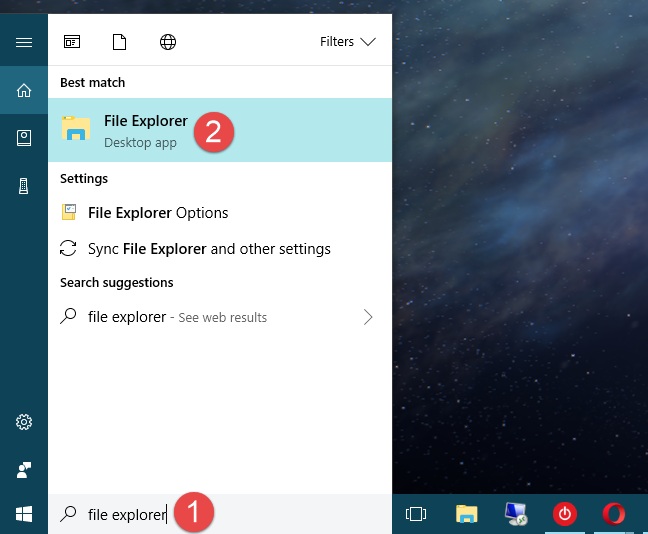Expand the Filters dropdown
The width and height of the screenshot is (648, 534).
pyautogui.click(x=347, y=42)
